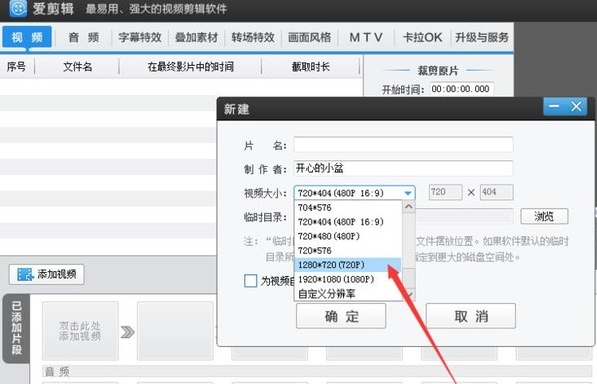597x384 pixels.
Task: Switch to the 视频 tab
Action: [27, 37]
